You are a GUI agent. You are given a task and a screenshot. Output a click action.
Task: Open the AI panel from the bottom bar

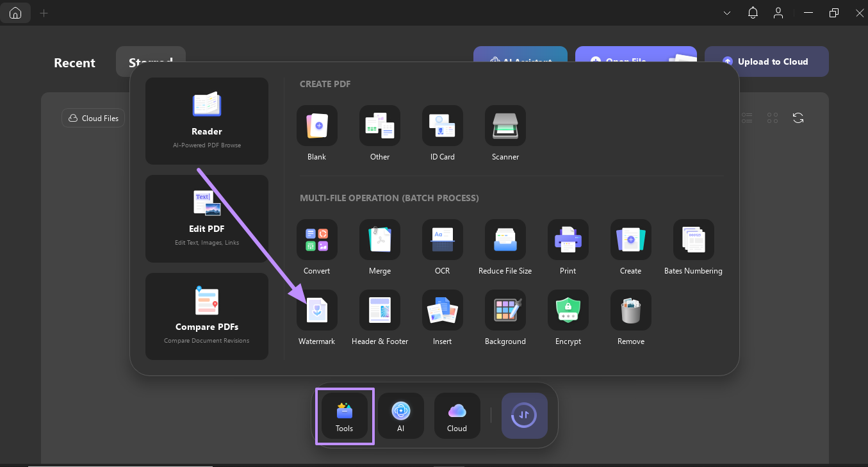click(x=400, y=416)
